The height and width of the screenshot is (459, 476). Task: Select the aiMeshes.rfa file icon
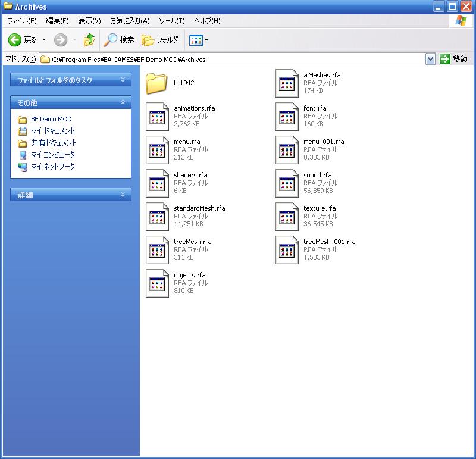point(287,83)
